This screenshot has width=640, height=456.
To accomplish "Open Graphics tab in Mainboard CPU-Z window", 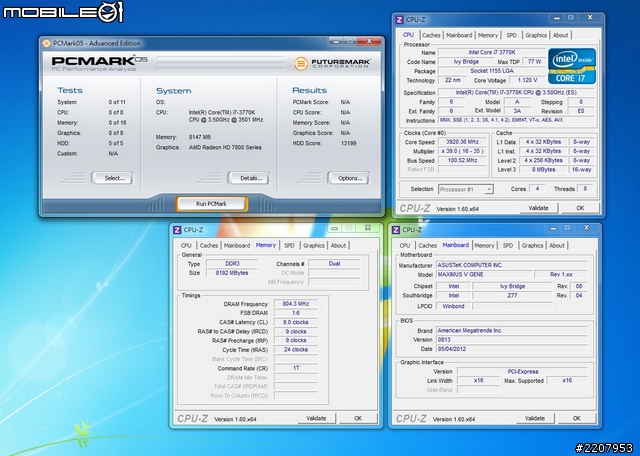I will [532, 246].
